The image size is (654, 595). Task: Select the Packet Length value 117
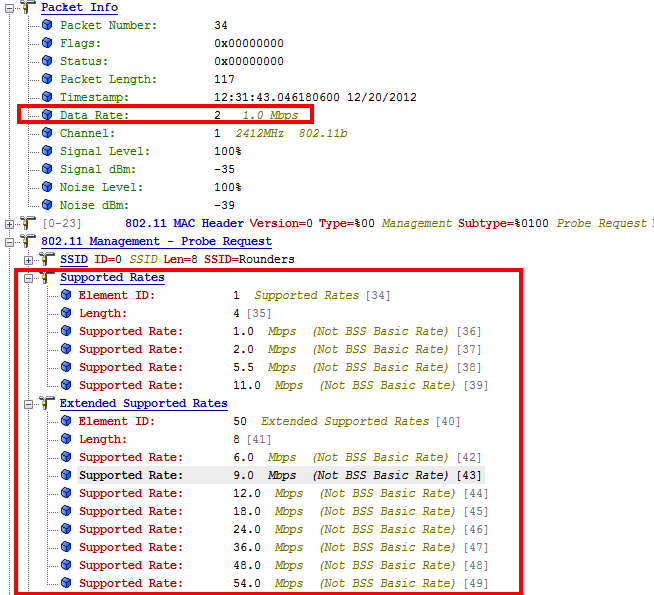[224, 79]
